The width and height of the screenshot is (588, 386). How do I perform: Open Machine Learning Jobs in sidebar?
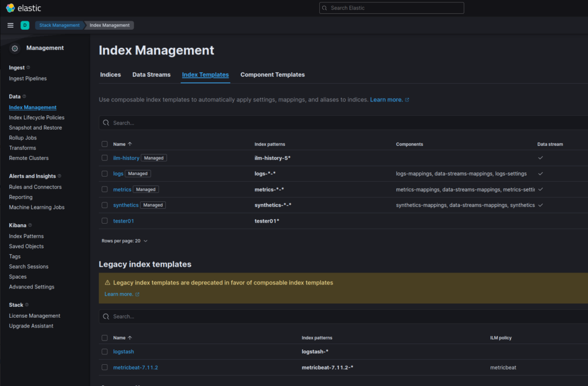coord(37,207)
